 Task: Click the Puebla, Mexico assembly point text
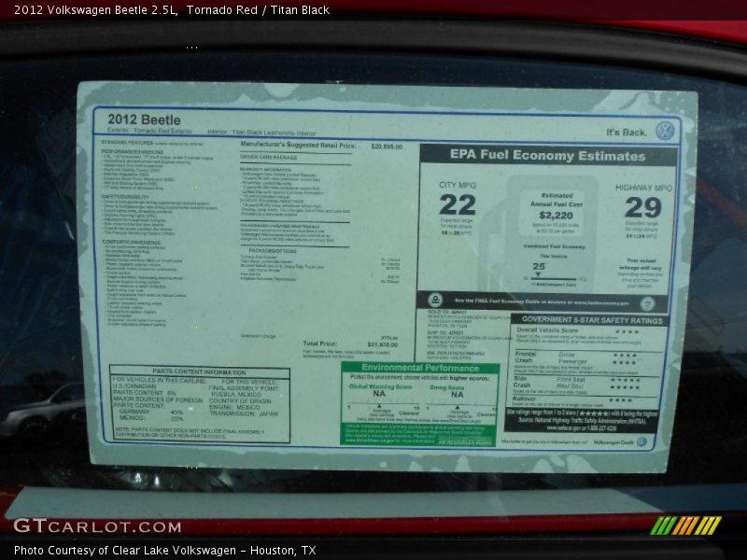click(x=236, y=394)
